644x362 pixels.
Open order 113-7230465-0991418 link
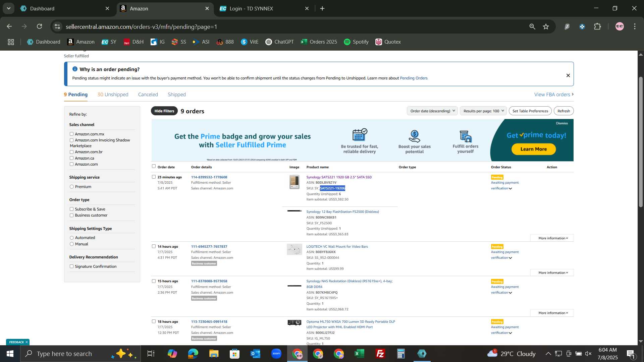tap(209, 321)
